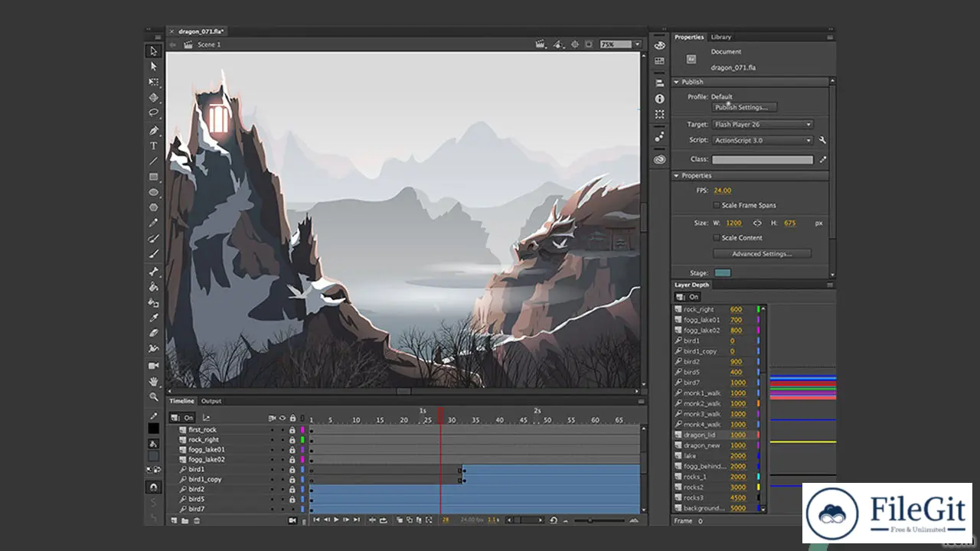This screenshot has height=551, width=980.
Task: Click Clip content outside stage icon
Action: (x=590, y=44)
